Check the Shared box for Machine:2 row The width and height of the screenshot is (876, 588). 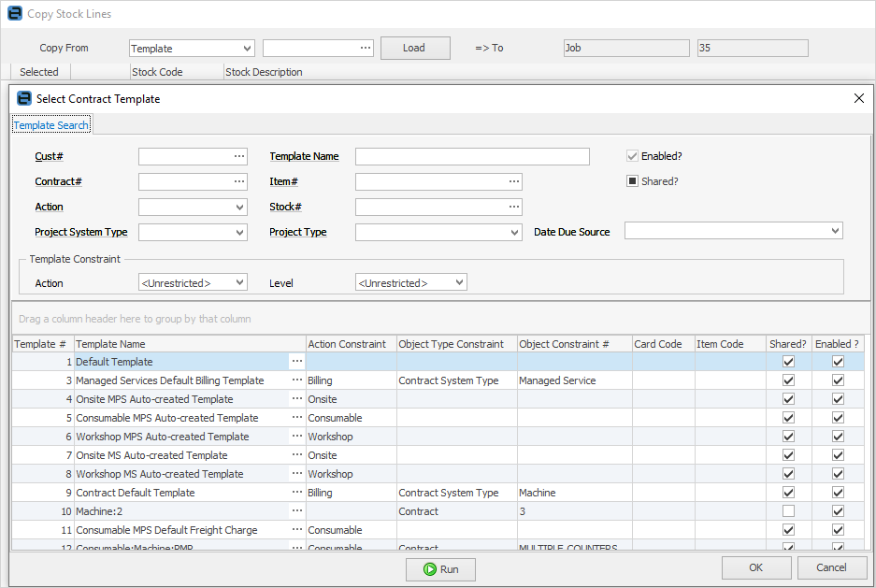click(x=788, y=511)
